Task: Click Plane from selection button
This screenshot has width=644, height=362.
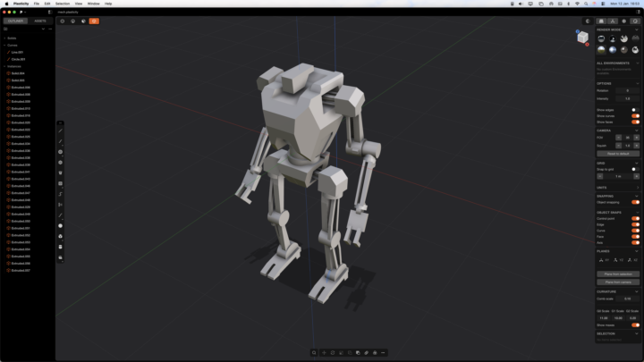Action: tap(618, 274)
